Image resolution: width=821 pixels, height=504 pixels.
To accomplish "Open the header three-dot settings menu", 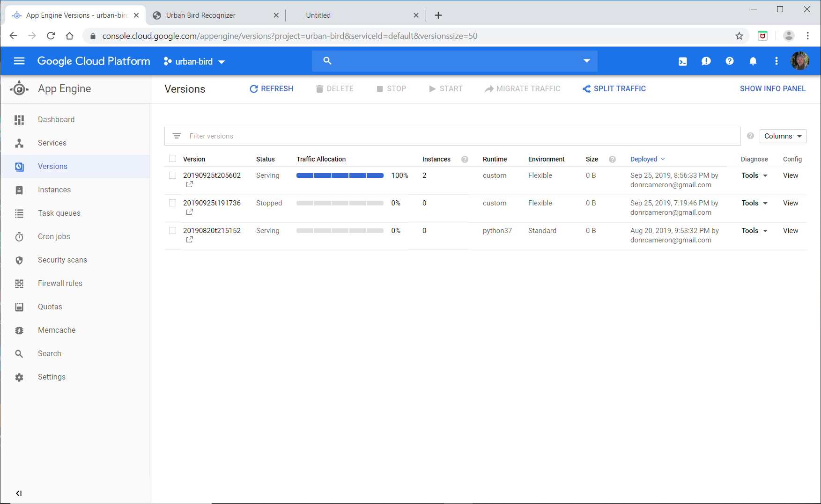I will click(777, 61).
